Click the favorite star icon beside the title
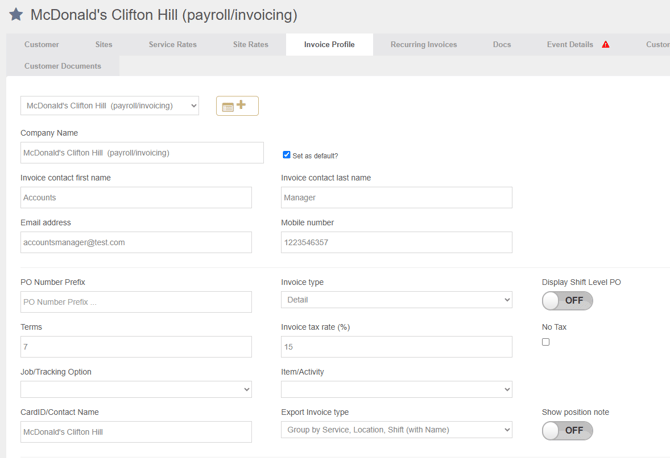 (x=16, y=15)
